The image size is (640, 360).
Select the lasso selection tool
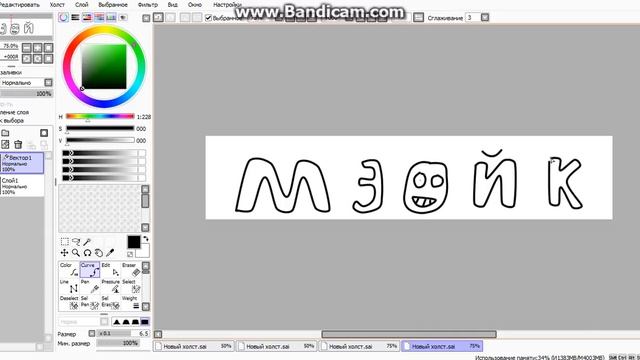[76, 242]
